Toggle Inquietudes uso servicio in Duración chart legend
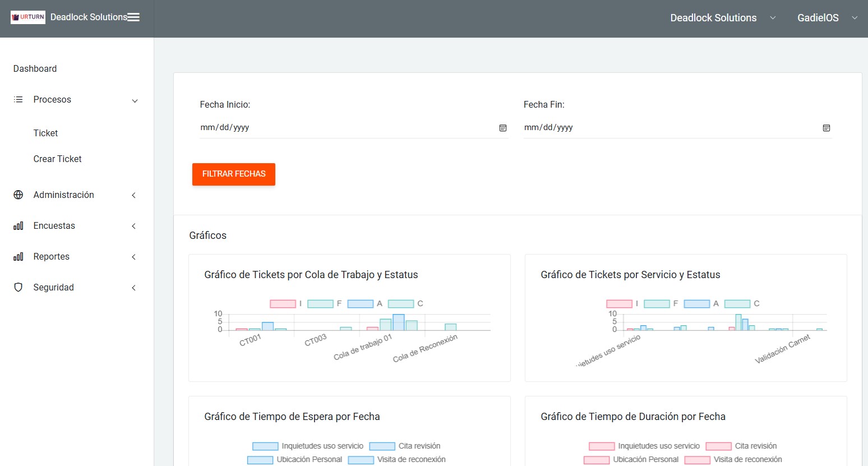 [x=644, y=446]
